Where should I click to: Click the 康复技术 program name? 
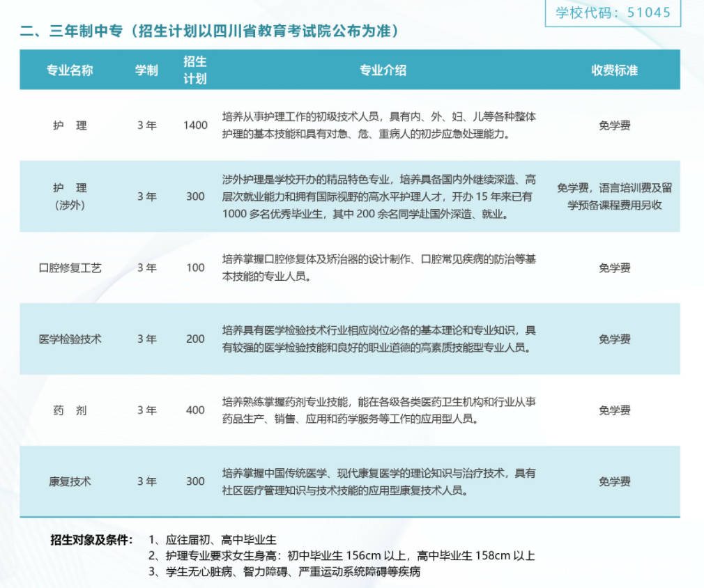[x=70, y=481]
